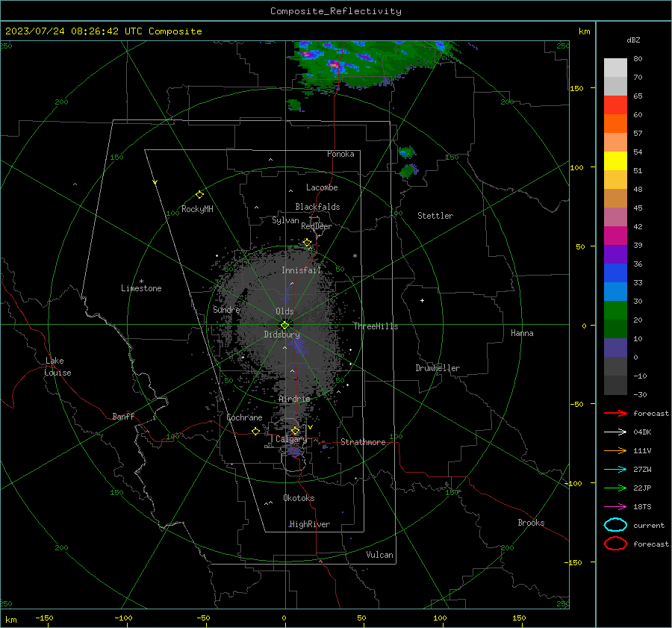Pick the green 22JP arrow legend icon
The image size is (672, 628).
[x=615, y=488]
